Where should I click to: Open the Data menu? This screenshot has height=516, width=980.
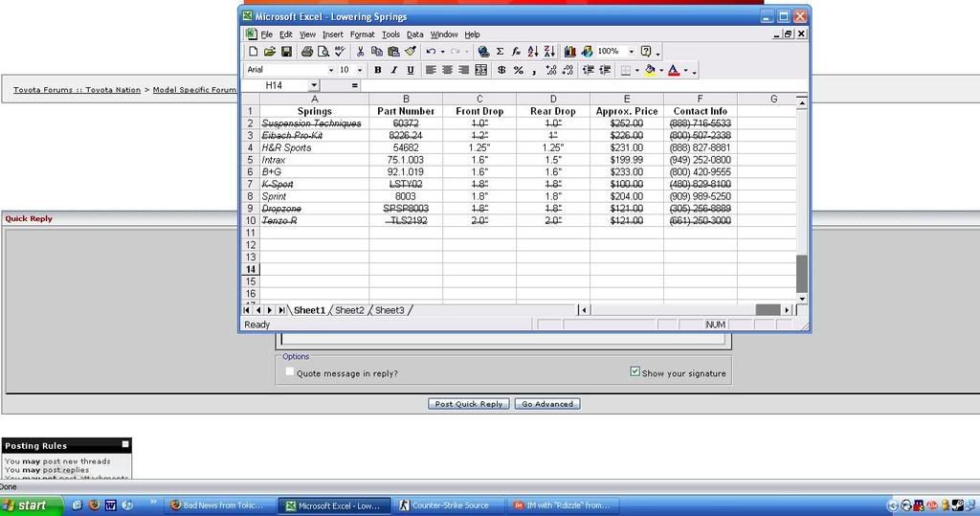tap(415, 34)
